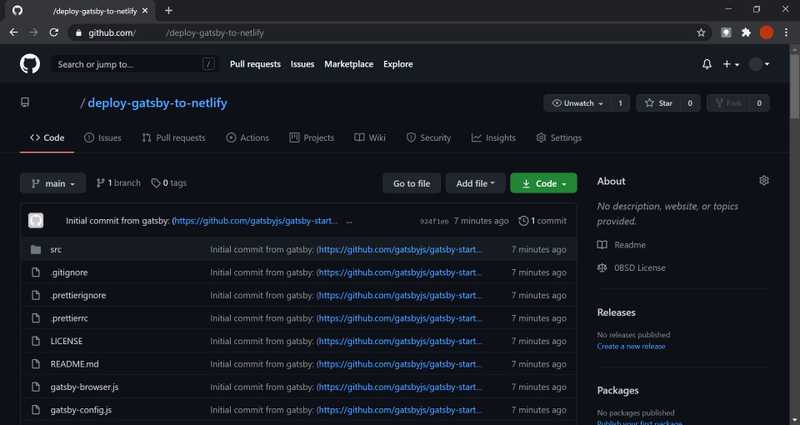This screenshot has width=800, height=425.
Task: Open the repo Settings tab
Action: click(559, 138)
